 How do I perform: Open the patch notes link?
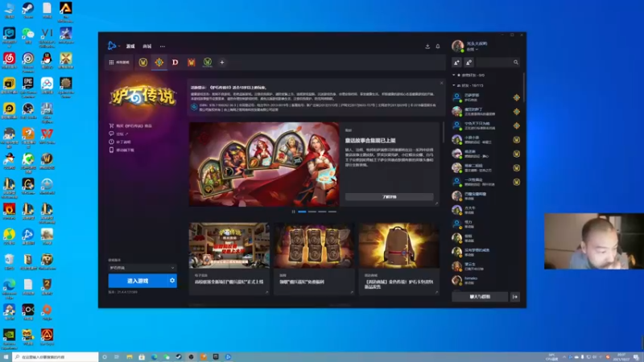click(120, 142)
